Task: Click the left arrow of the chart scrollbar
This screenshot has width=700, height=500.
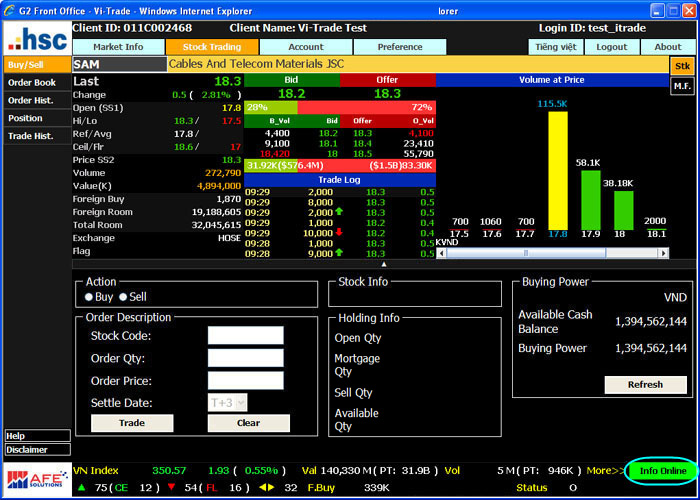Action: [x=441, y=253]
